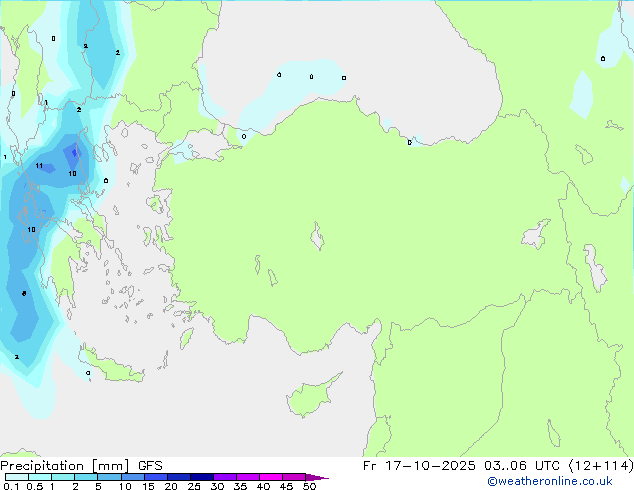Click the '0.1' label under legend
This screenshot has width=634, height=490.
(11, 486)
